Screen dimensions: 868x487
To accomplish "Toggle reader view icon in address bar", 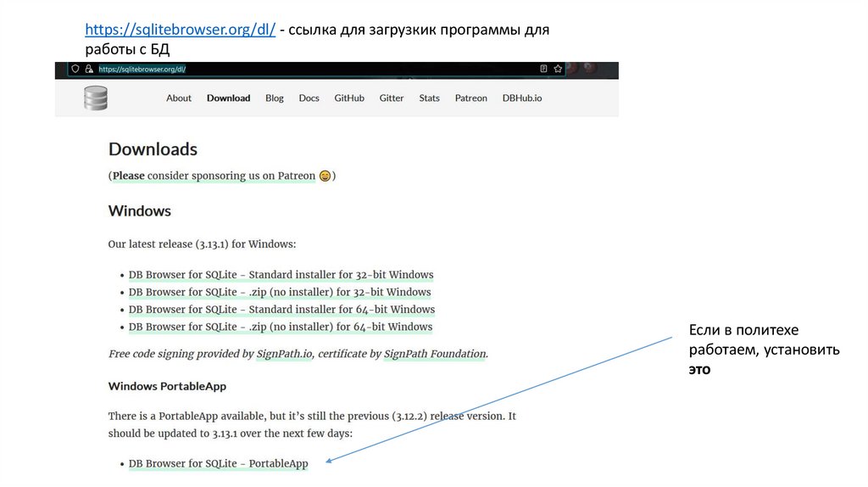I will 543,69.
